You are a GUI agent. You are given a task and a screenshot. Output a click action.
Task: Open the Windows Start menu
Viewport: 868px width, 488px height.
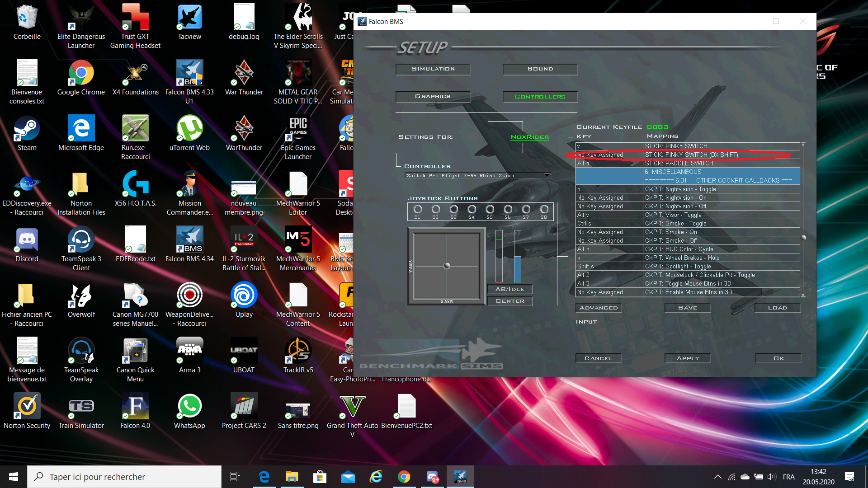(14, 477)
